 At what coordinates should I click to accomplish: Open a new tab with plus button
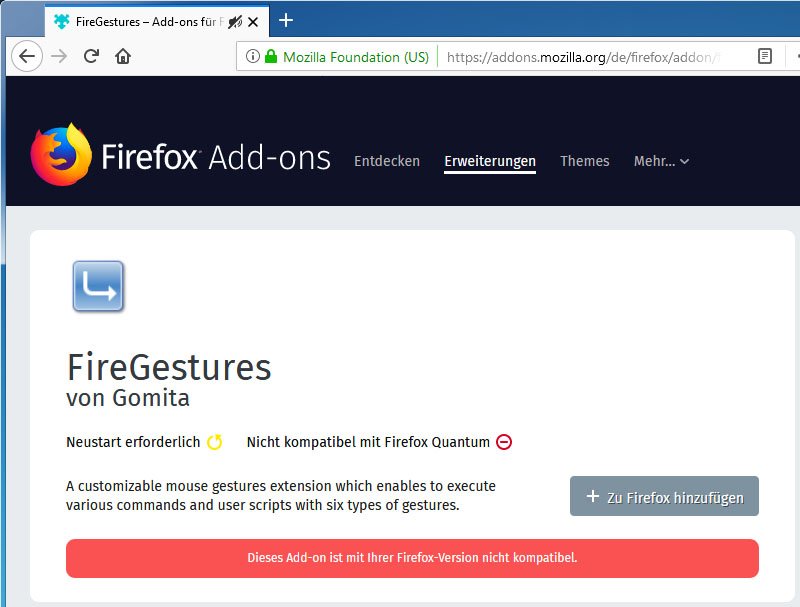click(x=286, y=20)
